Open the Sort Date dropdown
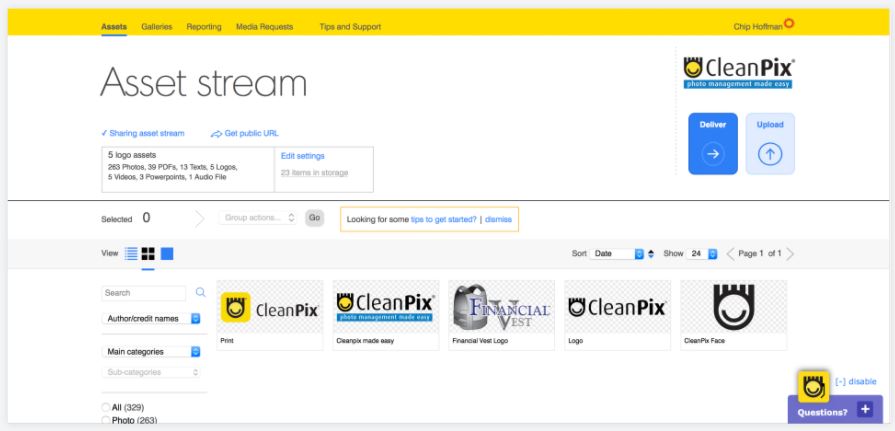The image size is (895, 431). click(x=618, y=253)
